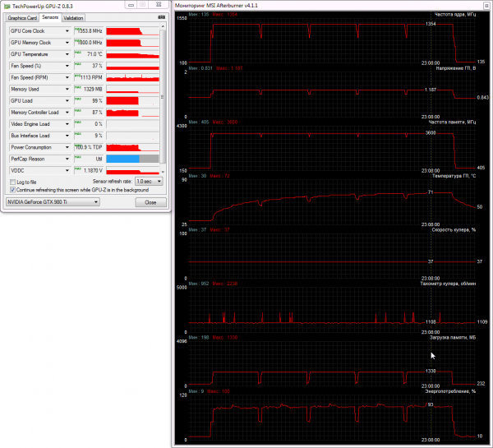
Task: Enable the Log to file checkbox
Action: (12, 182)
